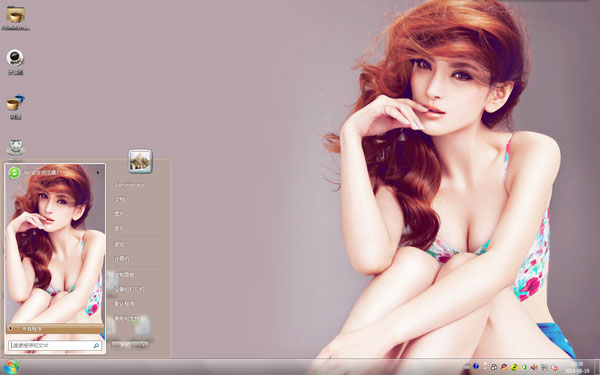Click the blue round help icon in tray
This screenshot has width=600, height=375.
pyautogui.click(x=476, y=366)
